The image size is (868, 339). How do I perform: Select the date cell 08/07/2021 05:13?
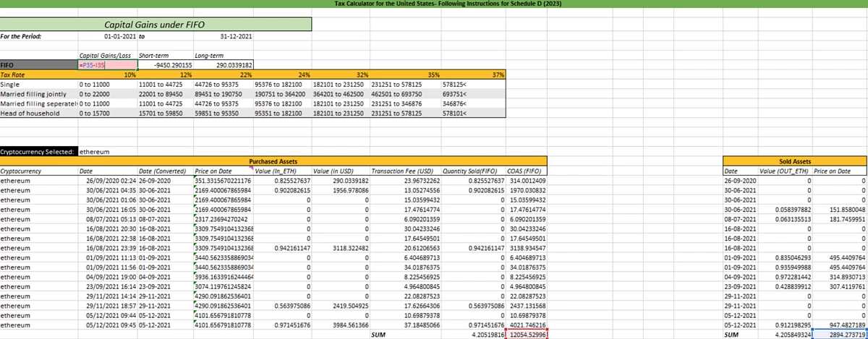pos(106,218)
